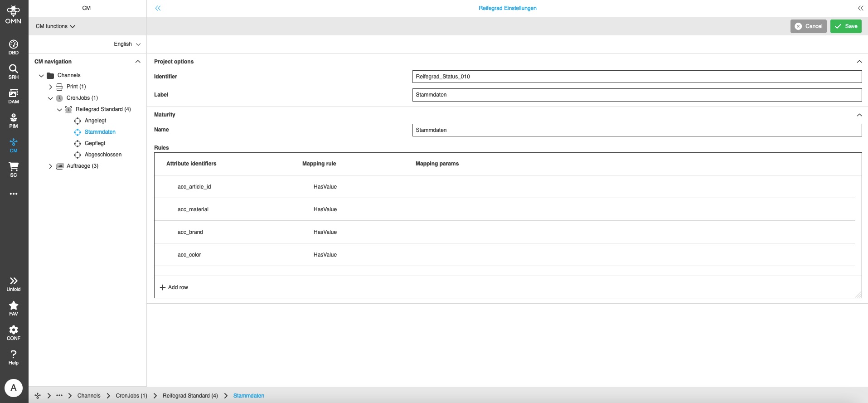The image size is (868, 403).
Task: Click the Abgeschlossen node icon
Action: pyautogui.click(x=78, y=155)
